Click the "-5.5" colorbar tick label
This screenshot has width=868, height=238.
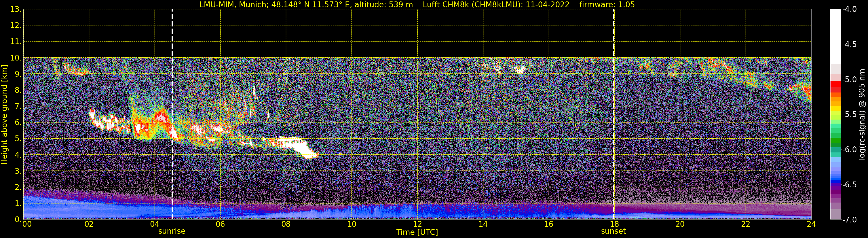coord(850,115)
